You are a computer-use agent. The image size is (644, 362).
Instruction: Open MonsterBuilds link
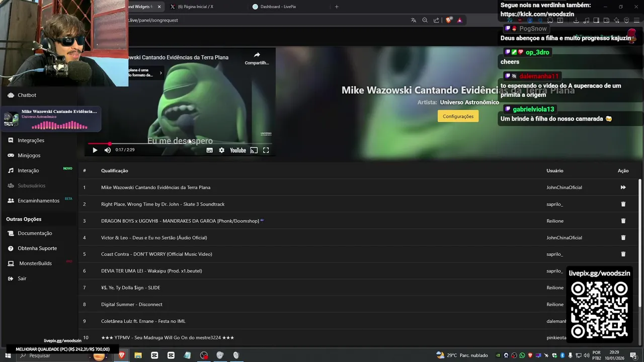coord(35,263)
